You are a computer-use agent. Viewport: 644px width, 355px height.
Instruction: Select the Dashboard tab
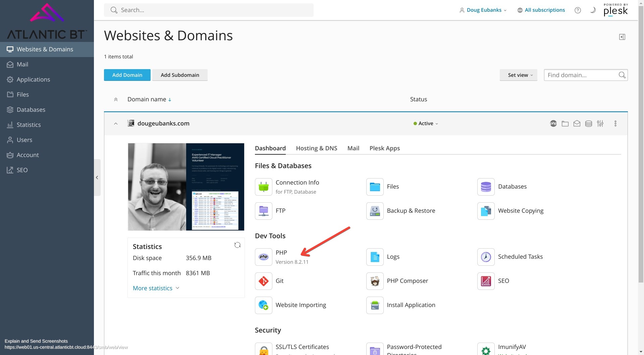coord(270,148)
